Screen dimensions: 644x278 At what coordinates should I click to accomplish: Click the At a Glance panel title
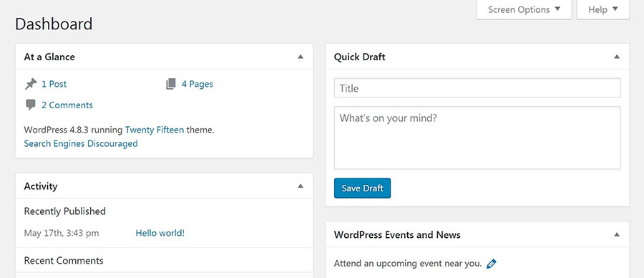pos(49,57)
